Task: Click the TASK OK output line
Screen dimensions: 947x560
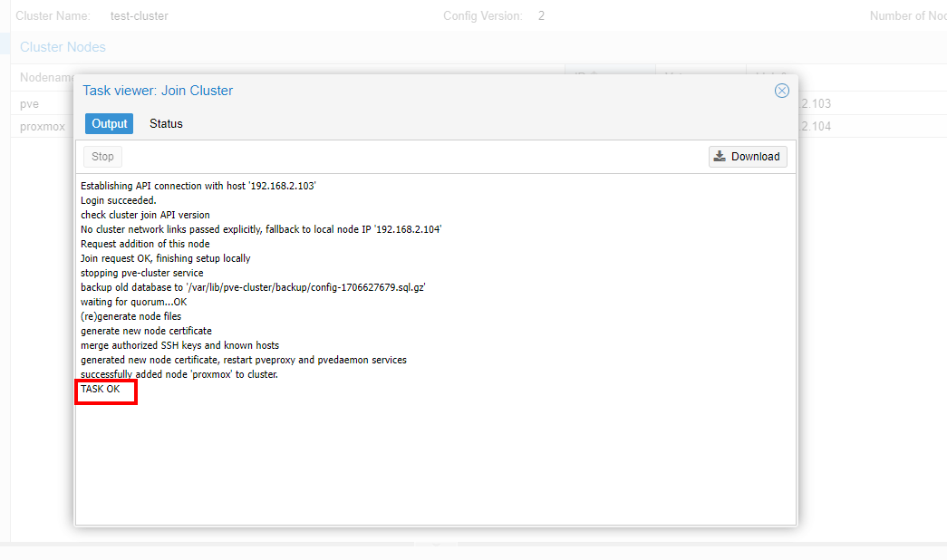Action: [x=101, y=389]
